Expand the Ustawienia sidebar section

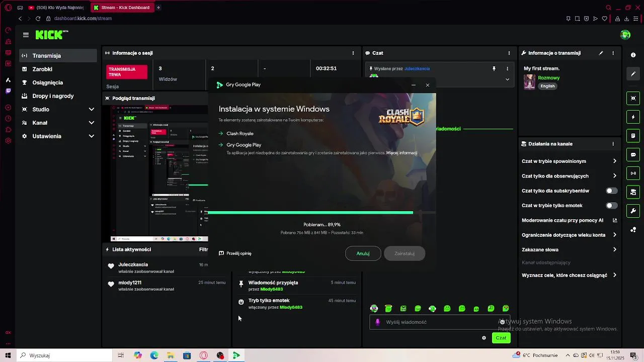58,136
